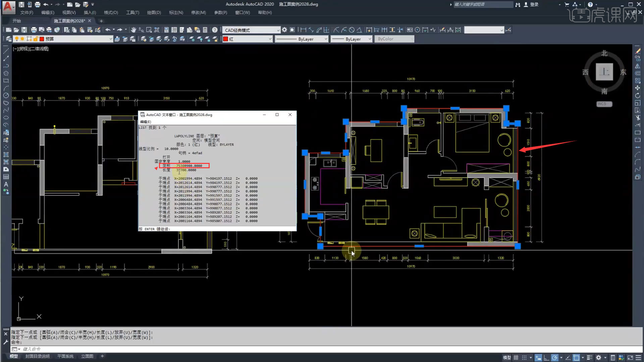
Task: Open the ByColor plot style dropdown
Action: click(394, 39)
